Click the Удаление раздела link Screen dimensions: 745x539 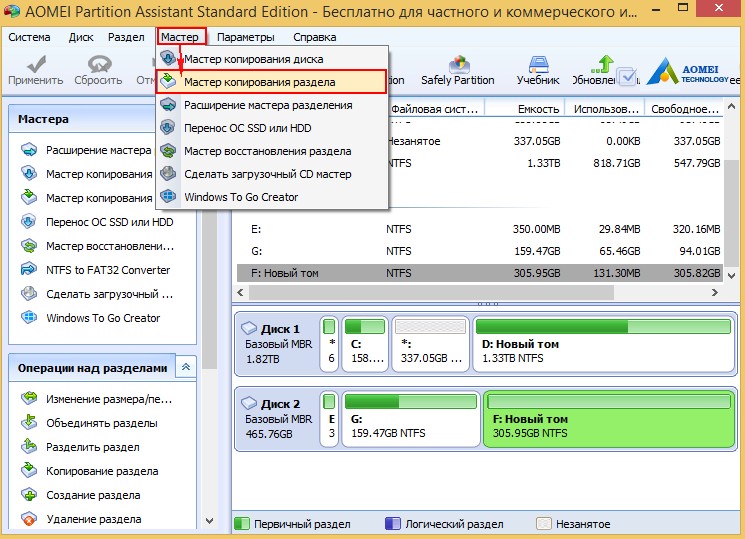(x=94, y=519)
